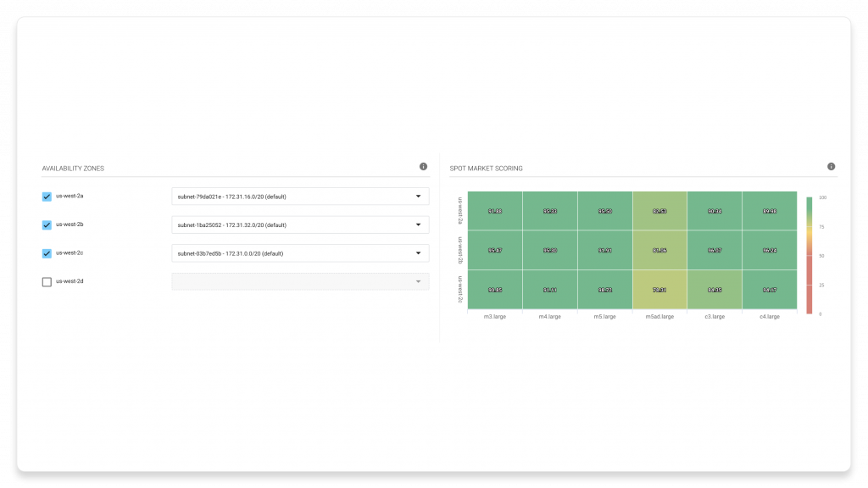Open the empty us-west-2d subnet dropdown
Screen dimensions: 868x488
point(300,281)
